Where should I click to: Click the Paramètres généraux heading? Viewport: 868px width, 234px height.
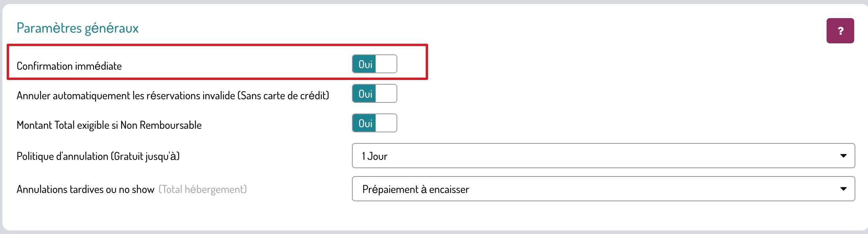click(x=77, y=28)
